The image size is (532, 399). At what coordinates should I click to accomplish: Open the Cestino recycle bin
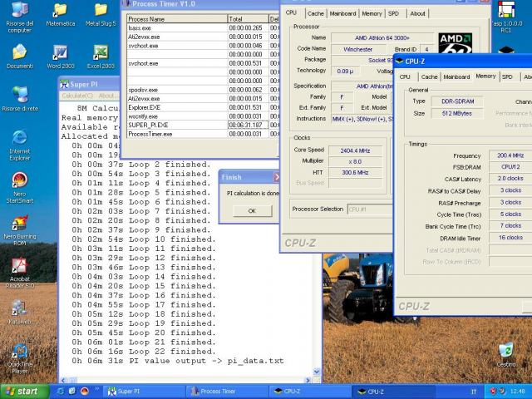pos(506,355)
